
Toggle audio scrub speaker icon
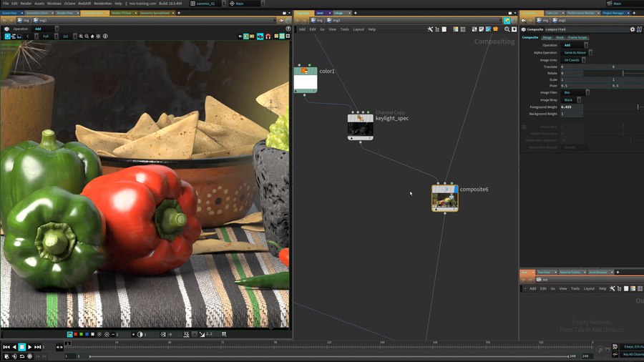click(x=14, y=356)
